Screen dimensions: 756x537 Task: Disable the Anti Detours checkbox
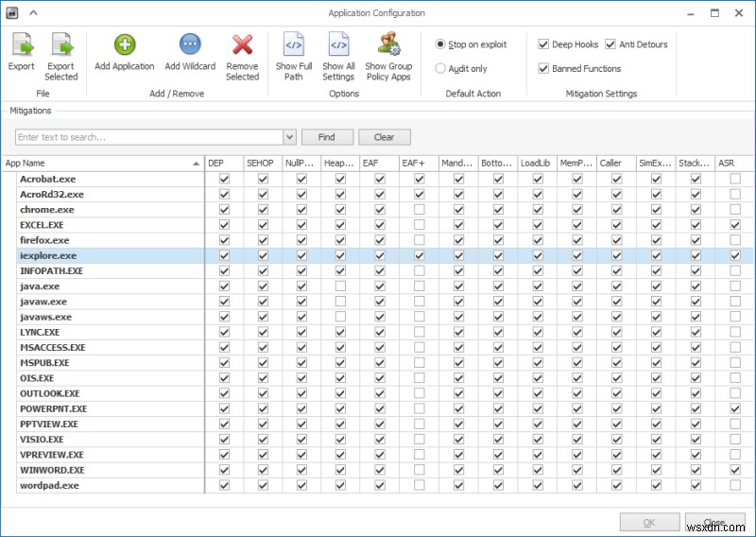[610, 44]
